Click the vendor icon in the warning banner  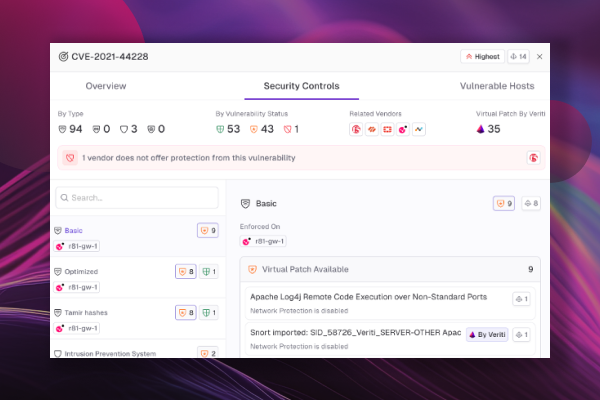[x=533, y=158]
